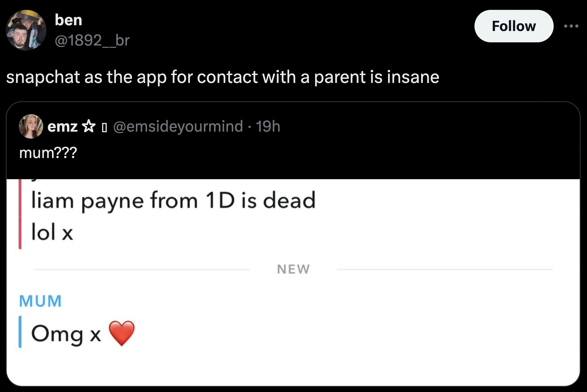Click the red heart emoji
The image size is (587, 392).
(122, 333)
